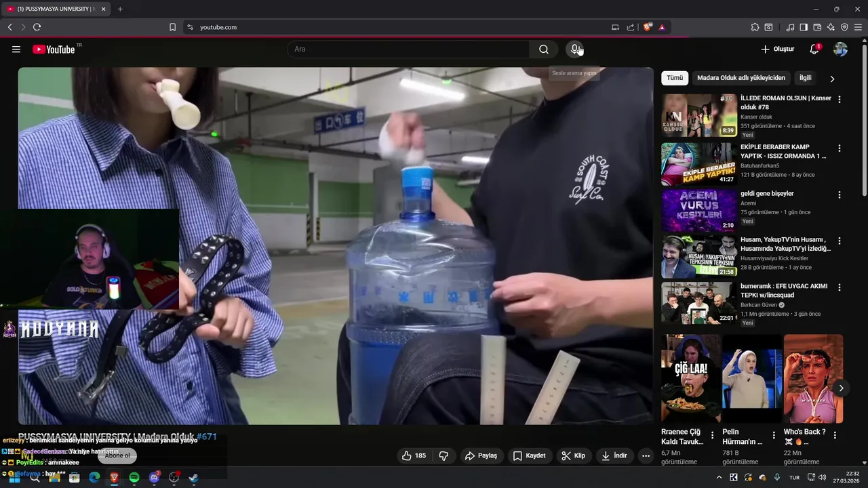Dislike the video with the thumbs down

tap(443, 456)
